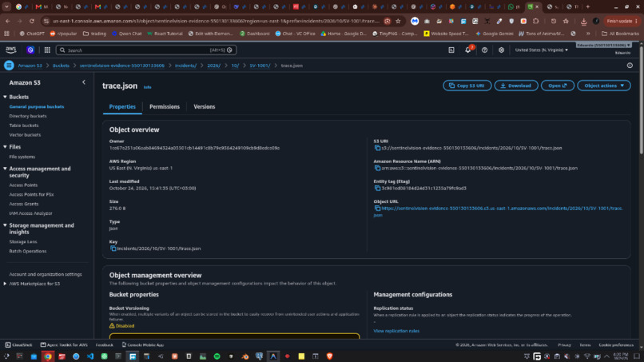Go to the sentinelvision-evidence bucket breadcrumb
The width and height of the screenshot is (644, 362).
pyautogui.click(x=122, y=66)
